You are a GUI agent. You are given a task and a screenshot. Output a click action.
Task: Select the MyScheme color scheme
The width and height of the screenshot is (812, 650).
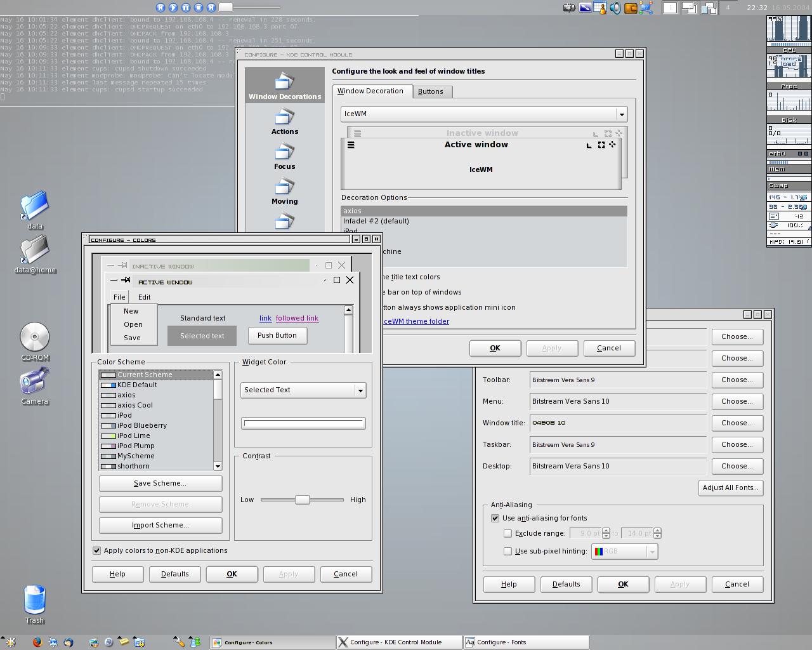[156, 456]
